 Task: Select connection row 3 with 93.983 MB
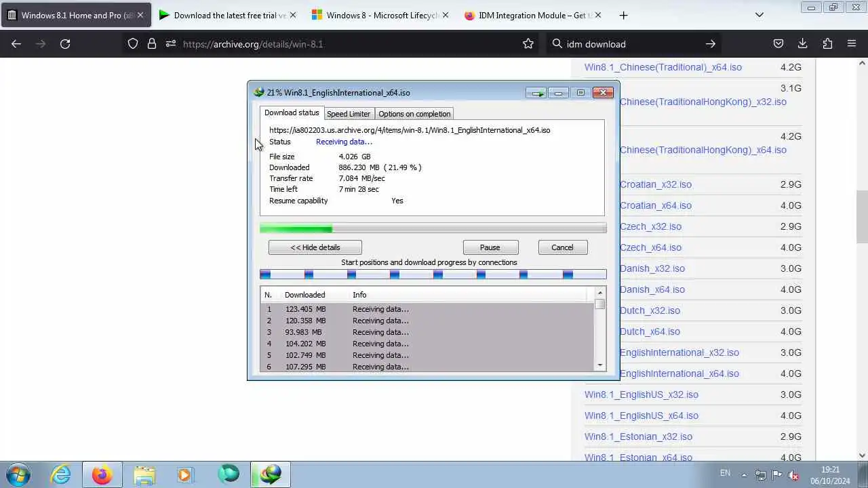pos(427,332)
